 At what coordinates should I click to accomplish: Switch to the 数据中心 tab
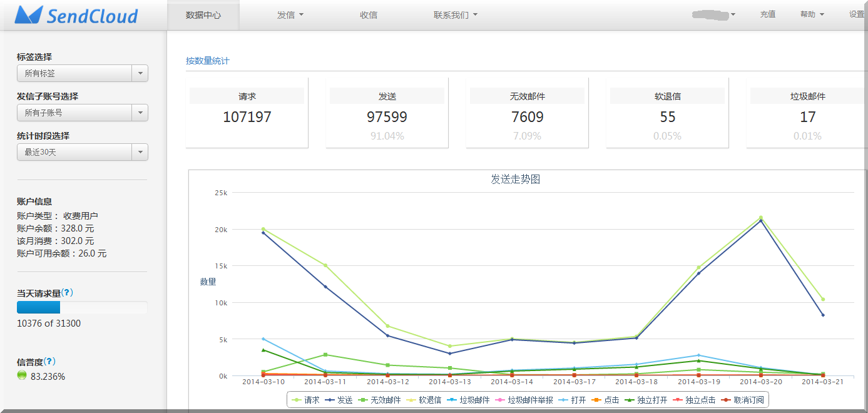(x=203, y=15)
